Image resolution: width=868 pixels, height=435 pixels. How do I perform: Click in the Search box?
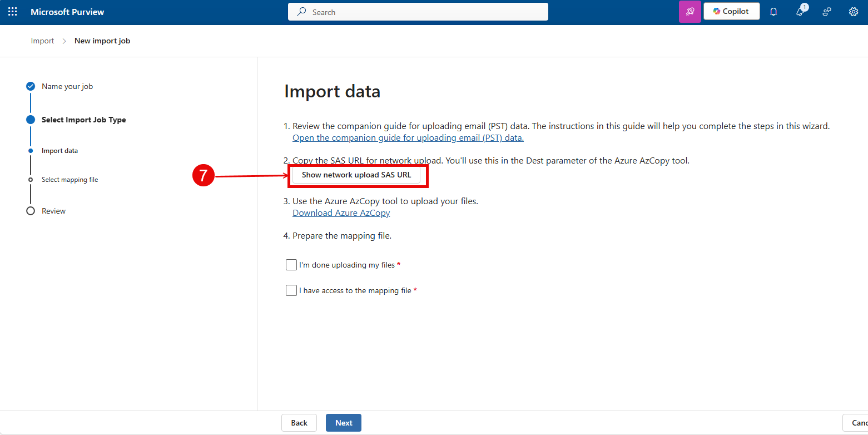(x=418, y=12)
